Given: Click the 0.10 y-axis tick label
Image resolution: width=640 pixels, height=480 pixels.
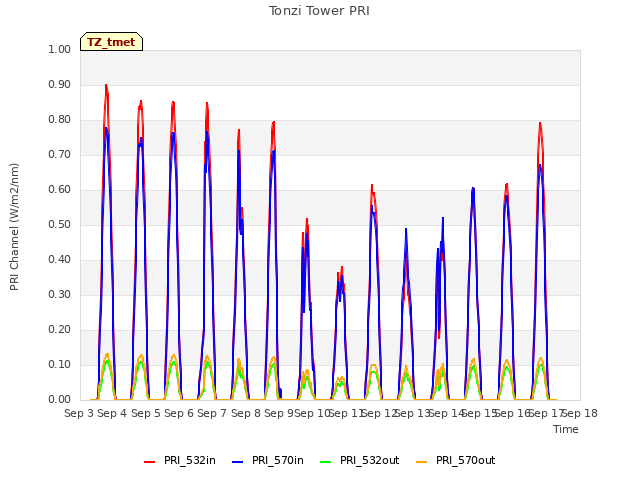Looking at the screenshot, I should 60,364.
